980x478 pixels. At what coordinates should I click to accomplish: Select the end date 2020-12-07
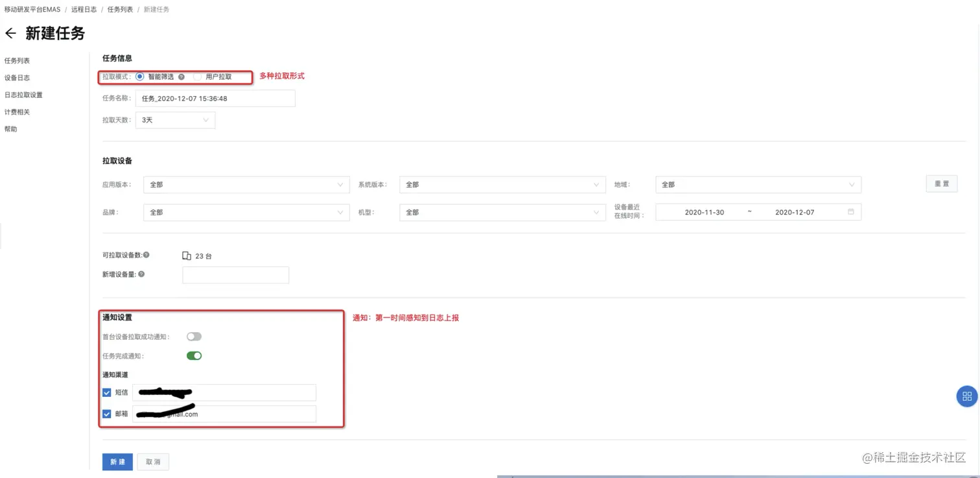click(795, 212)
